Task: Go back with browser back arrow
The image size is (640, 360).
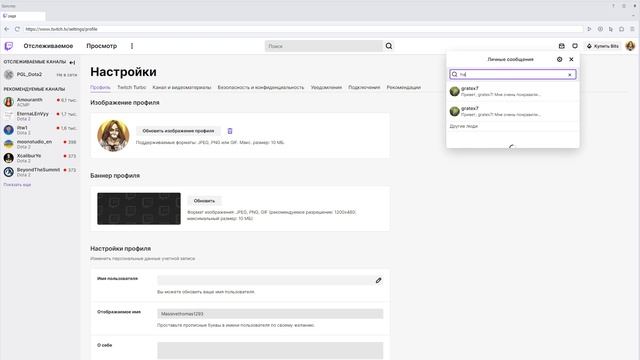Action: tap(7, 29)
